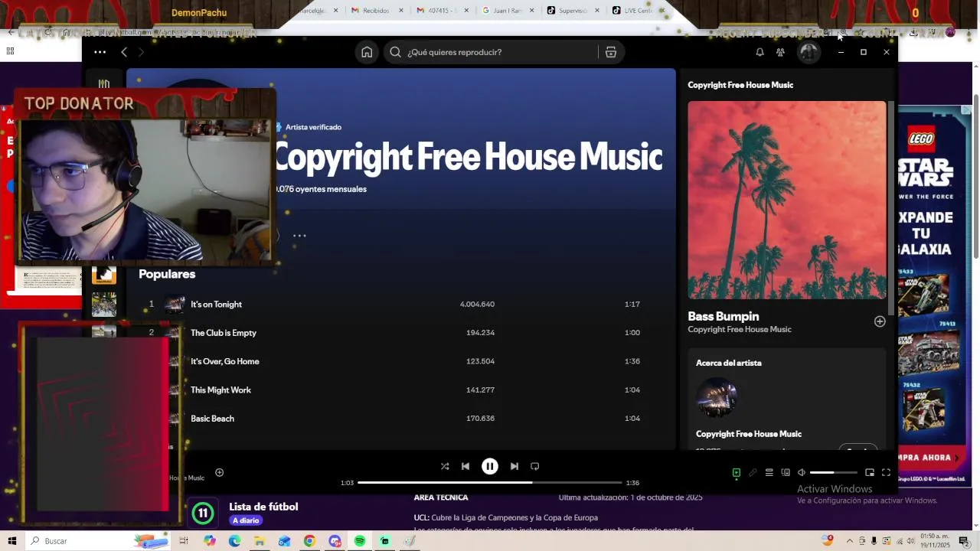Toggle shuffle playback

(444, 466)
